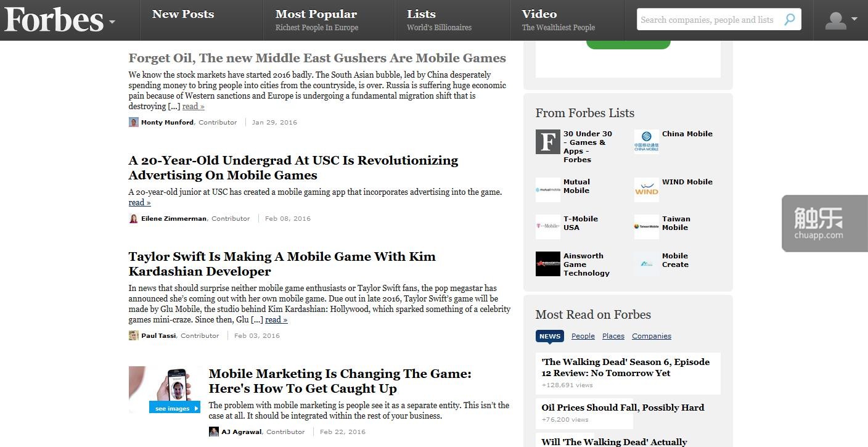The height and width of the screenshot is (447, 868).
Task: Click the China Mobile logo
Action: point(646,142)
